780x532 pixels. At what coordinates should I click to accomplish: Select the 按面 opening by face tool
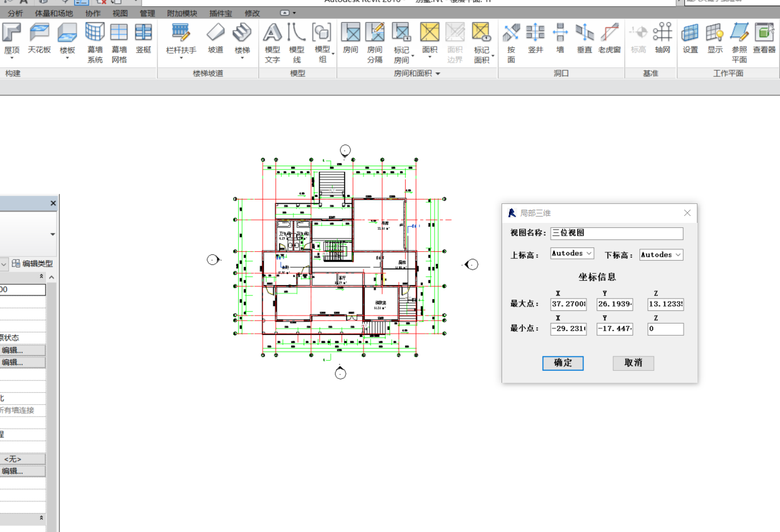click(511, 43)
